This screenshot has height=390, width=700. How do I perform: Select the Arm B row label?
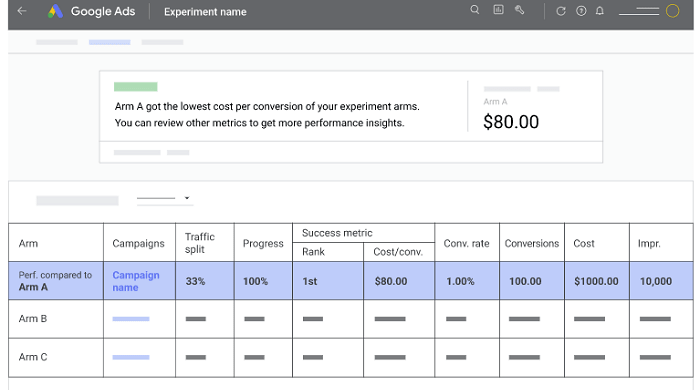tap(33, 319)
